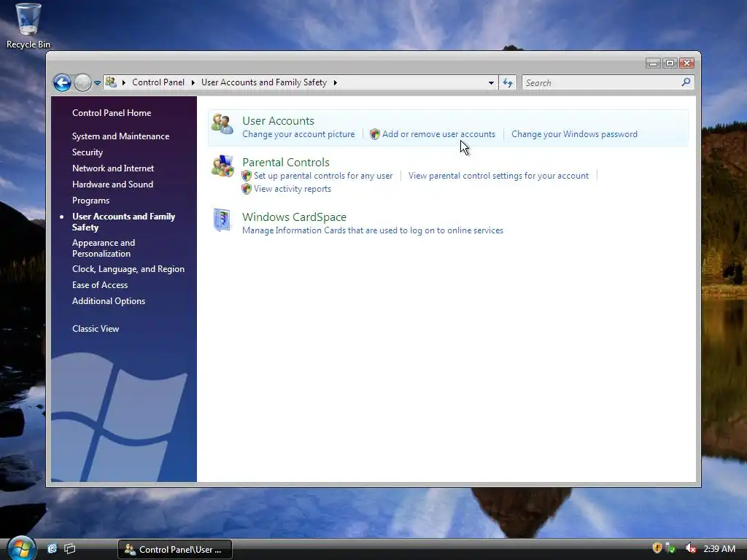This screenshot has width=747, height=560.
Task: Click the network status tray icon
Action: (671, 548)
